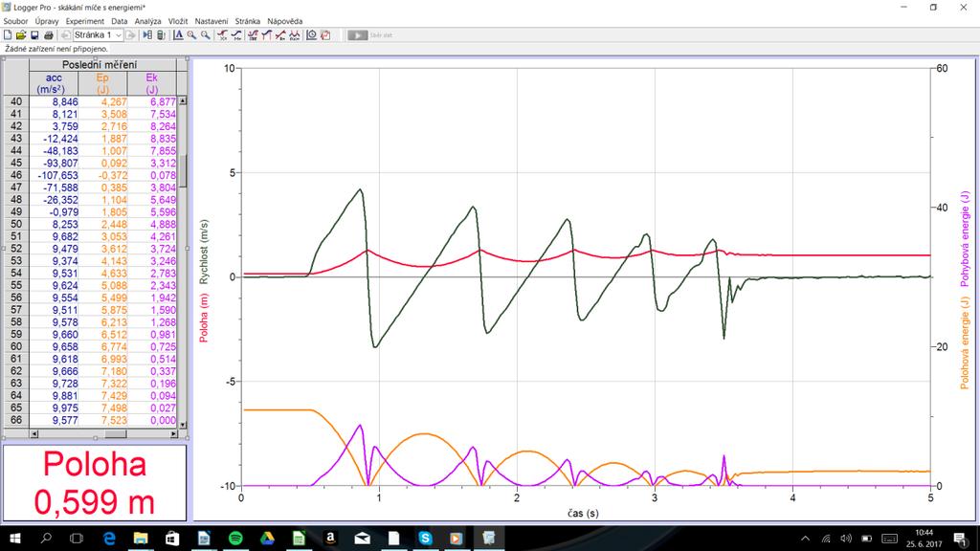Create a new Logger Pro file
980x551 pixels.
8,35
